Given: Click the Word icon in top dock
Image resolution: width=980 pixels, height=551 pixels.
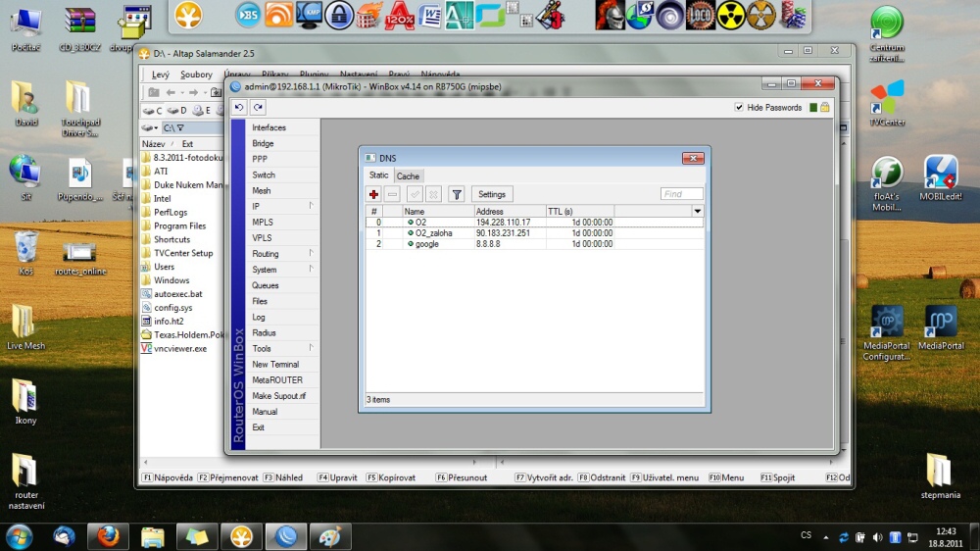Looking at the screenshot, I should (x=429, y=16).
